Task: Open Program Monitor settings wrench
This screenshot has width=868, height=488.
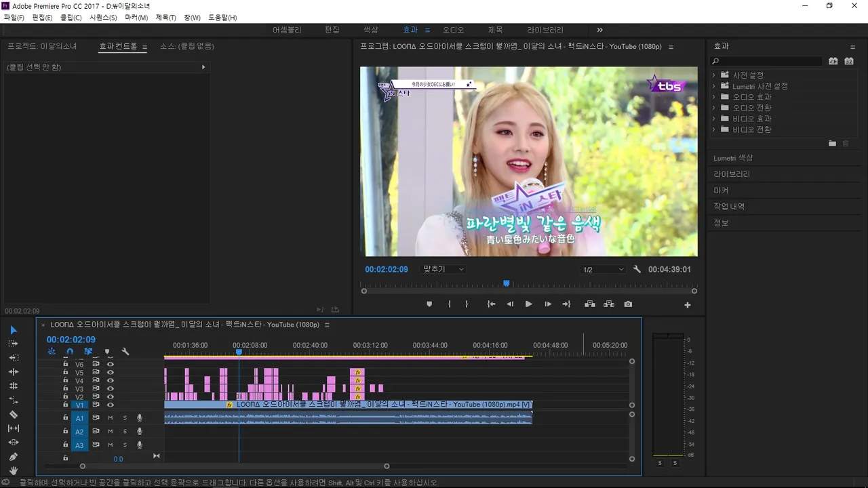Action: 637,269
